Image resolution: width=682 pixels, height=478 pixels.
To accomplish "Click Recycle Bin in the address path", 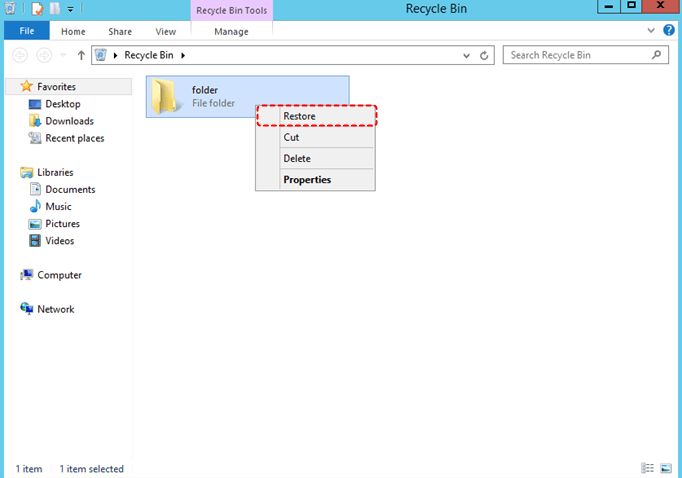I will tap(149, 55).
